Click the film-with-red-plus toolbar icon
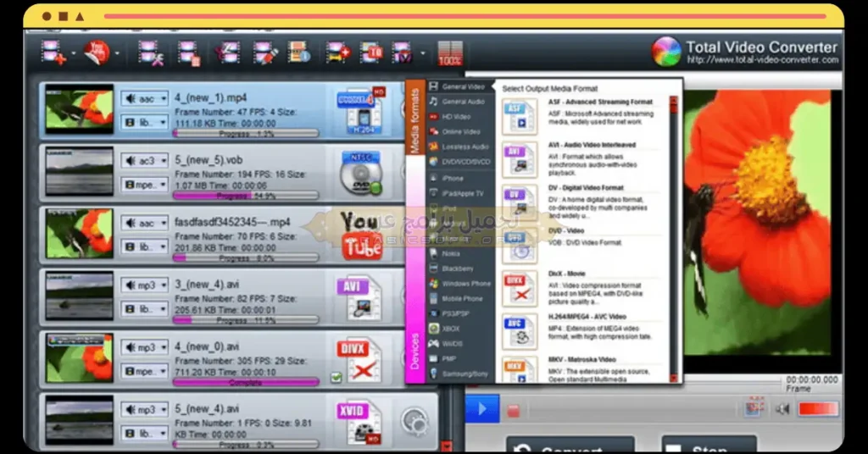 (x=337, y=53)
